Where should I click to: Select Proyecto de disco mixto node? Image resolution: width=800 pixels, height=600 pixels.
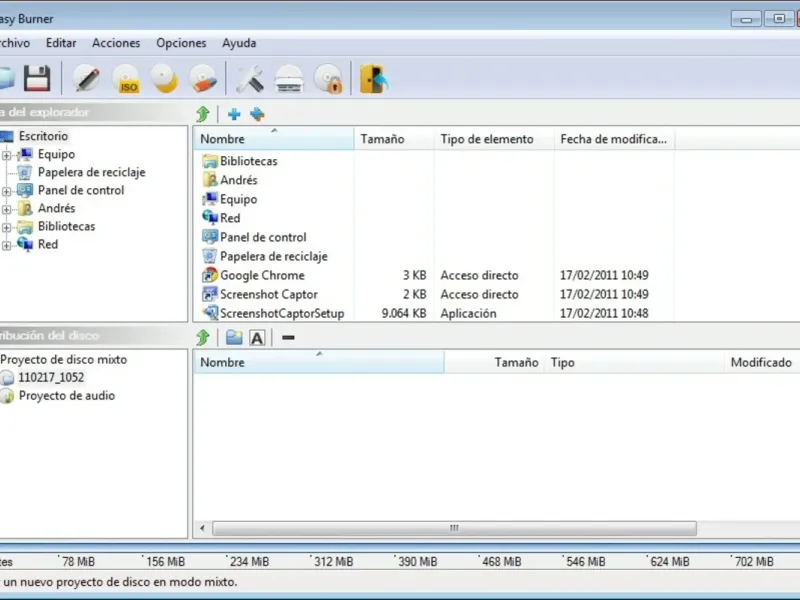(64, 360)
